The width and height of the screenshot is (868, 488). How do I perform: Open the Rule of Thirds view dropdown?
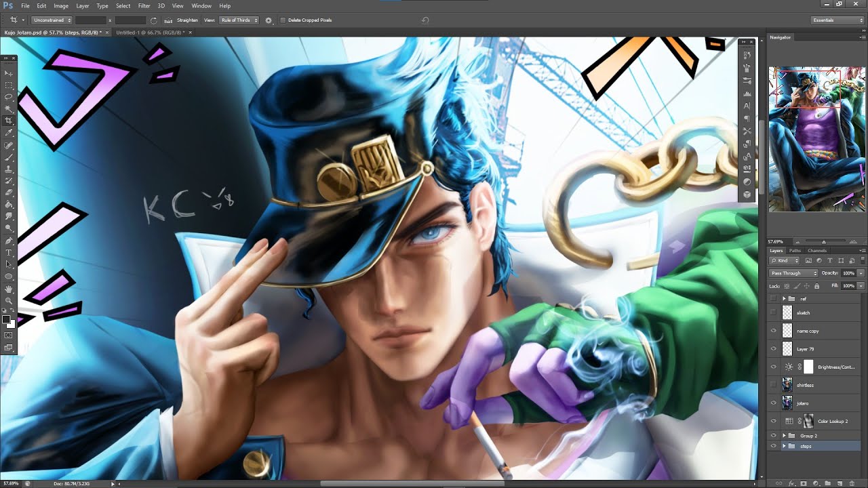[x=239, y=20]
